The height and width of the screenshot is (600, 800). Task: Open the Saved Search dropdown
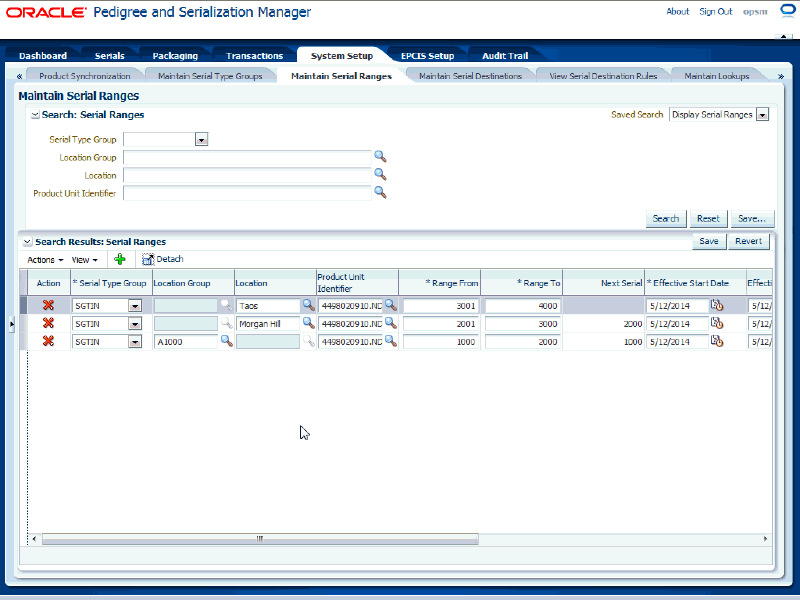pos(762,115)
